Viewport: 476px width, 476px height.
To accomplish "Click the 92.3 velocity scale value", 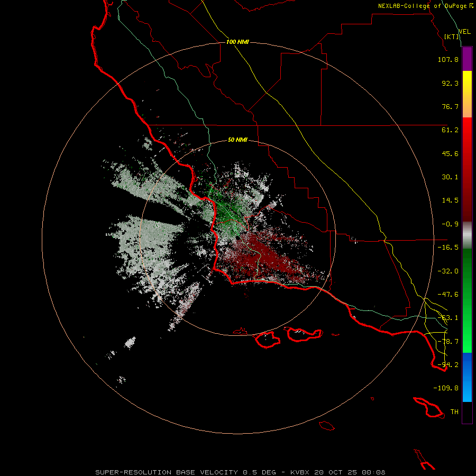I will pyautogui.click(x=450, y=83).
